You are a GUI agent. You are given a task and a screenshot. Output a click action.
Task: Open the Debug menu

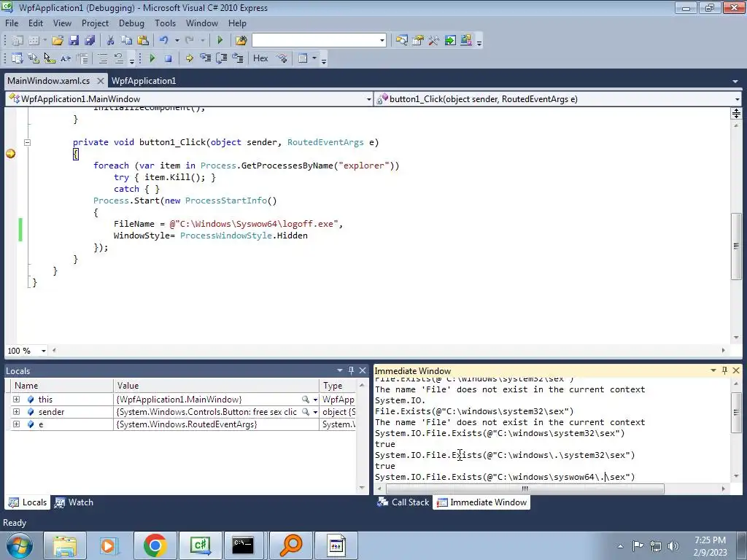131,23
